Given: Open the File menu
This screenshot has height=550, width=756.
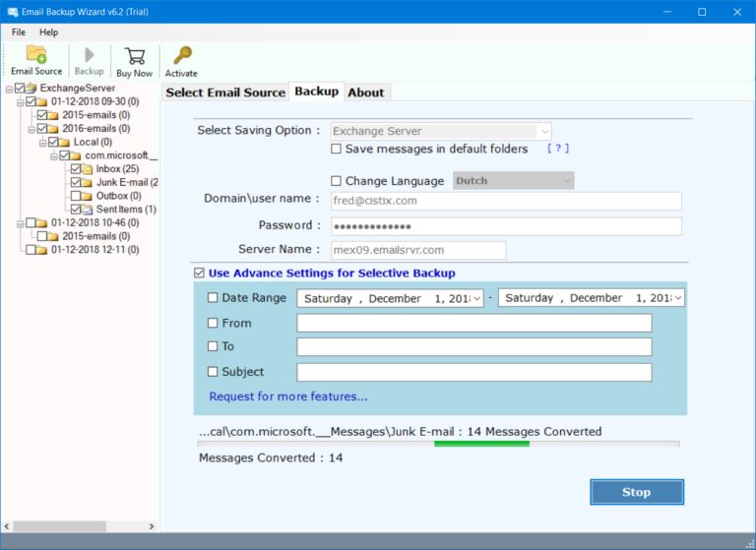Looking at the screenshot, I should point(19,32).
